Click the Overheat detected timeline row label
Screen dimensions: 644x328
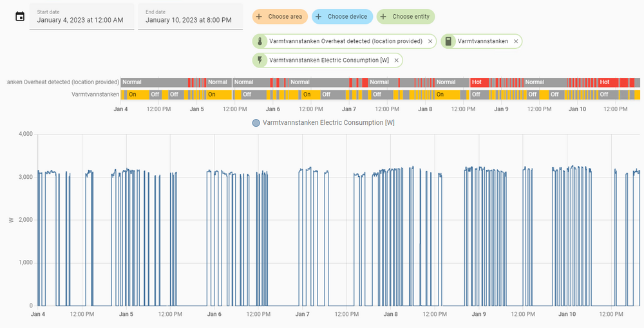click(x=63, y=82)
